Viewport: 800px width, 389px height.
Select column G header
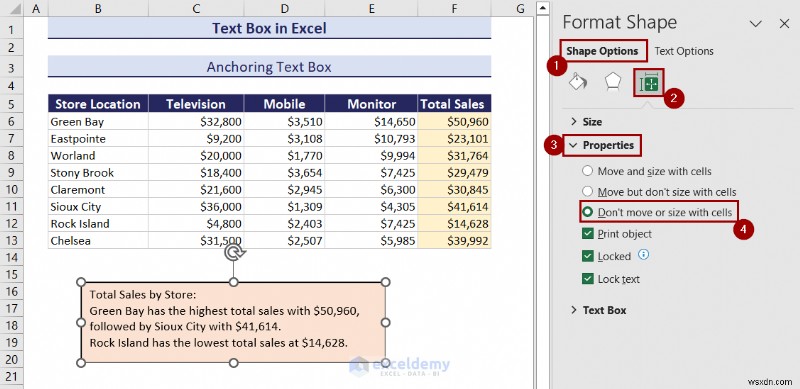[520, 8]
